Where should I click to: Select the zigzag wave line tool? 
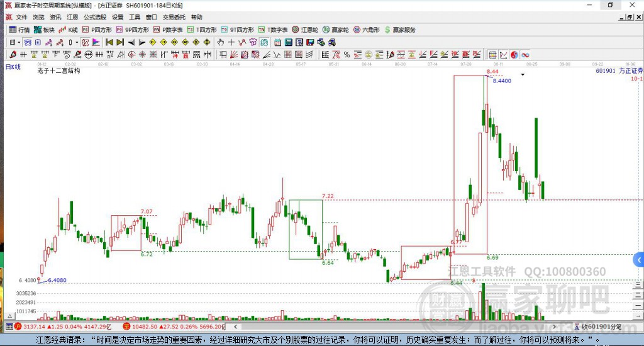click(x=277, y=55)
